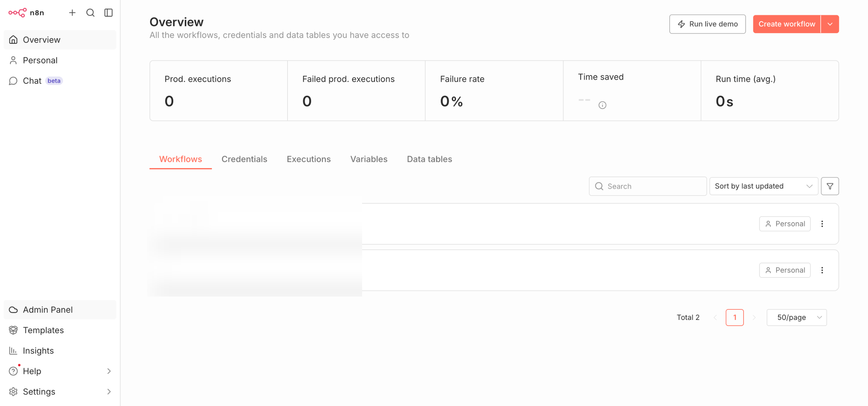Open the first workflow's three-dot menu
868x406 pixels.
pos(822,224)
